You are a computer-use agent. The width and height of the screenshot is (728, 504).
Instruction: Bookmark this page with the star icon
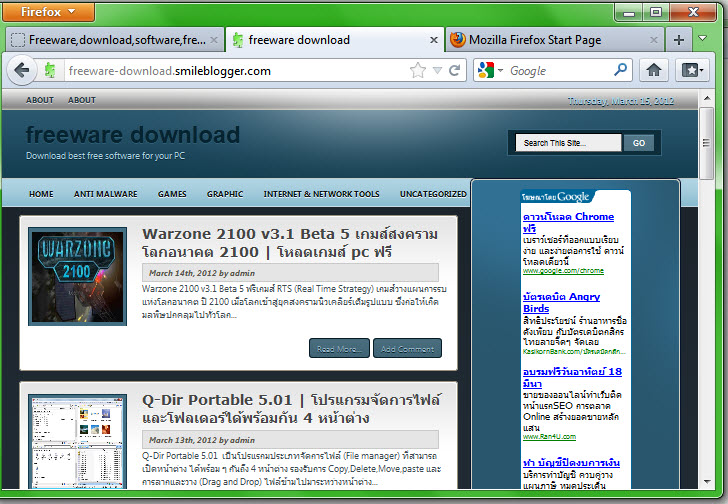pos(418,71)
